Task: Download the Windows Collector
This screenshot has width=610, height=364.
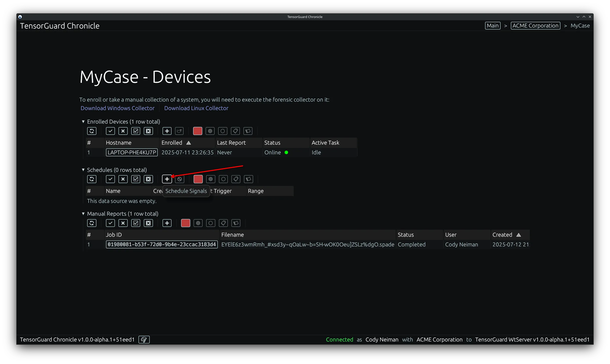Action: click(x=117, y=108)
